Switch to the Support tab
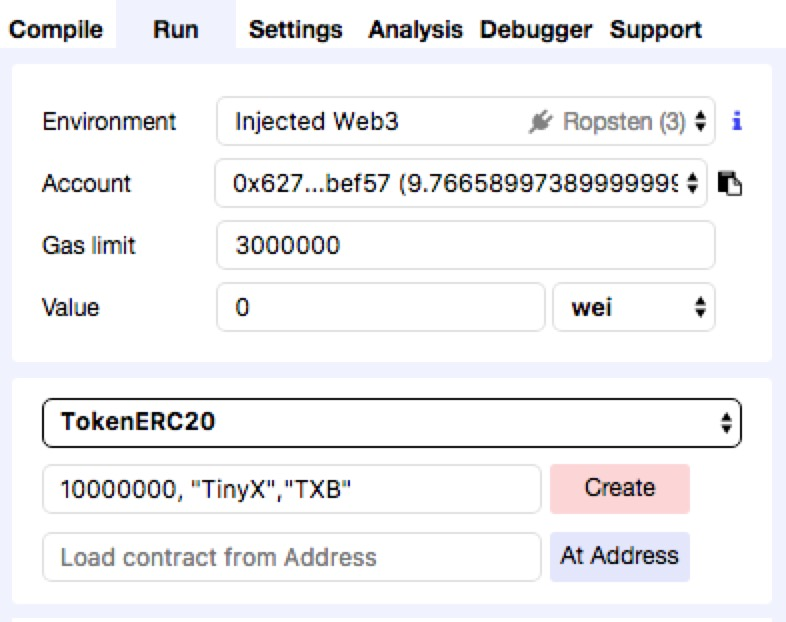The image size is (786, 622). pos(655,29)
